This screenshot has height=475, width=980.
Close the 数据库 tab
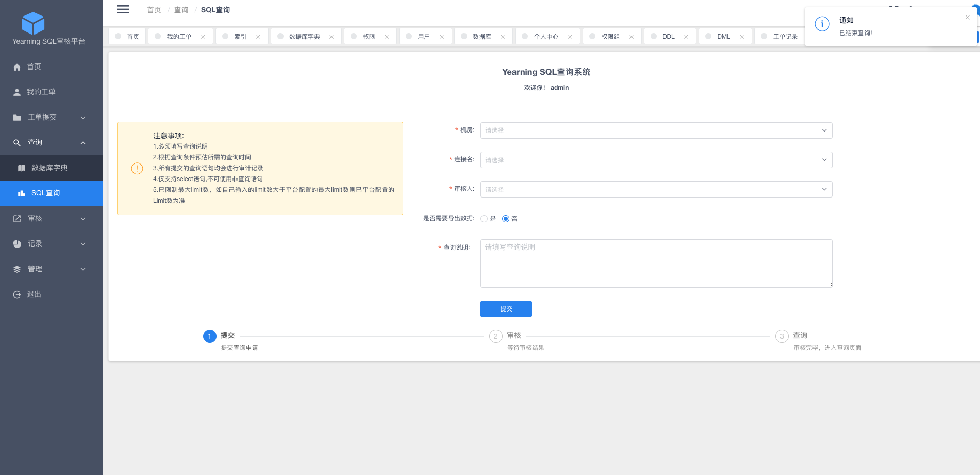[x=503, y=37]
